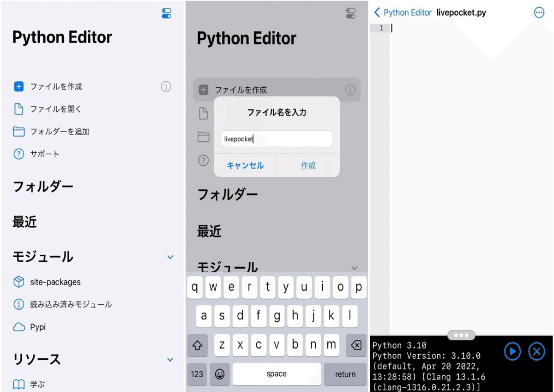Select ファイルを作成 label in left panel
This screenshot has height=392, width=554.
(56, 86)
